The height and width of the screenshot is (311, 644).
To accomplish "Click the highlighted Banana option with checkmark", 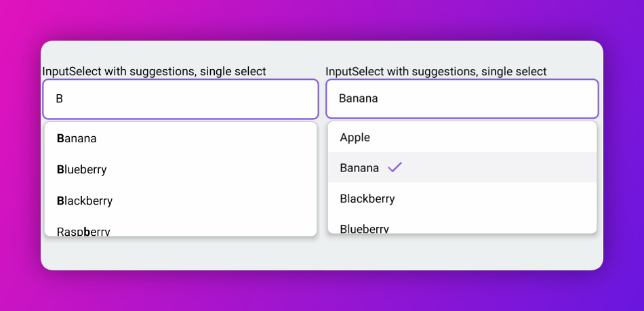I will [x=462, y=167].
